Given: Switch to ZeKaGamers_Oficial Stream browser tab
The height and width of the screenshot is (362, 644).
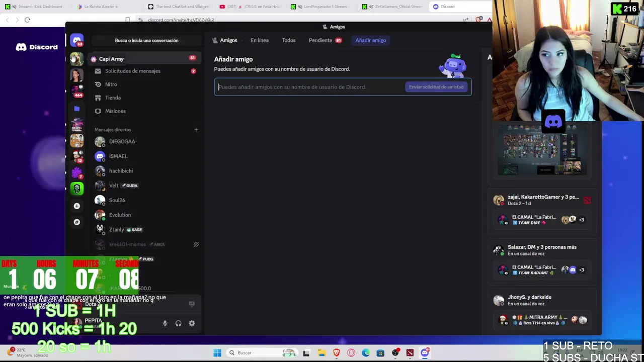Looking at the screenshot, I should click(393, 7).
